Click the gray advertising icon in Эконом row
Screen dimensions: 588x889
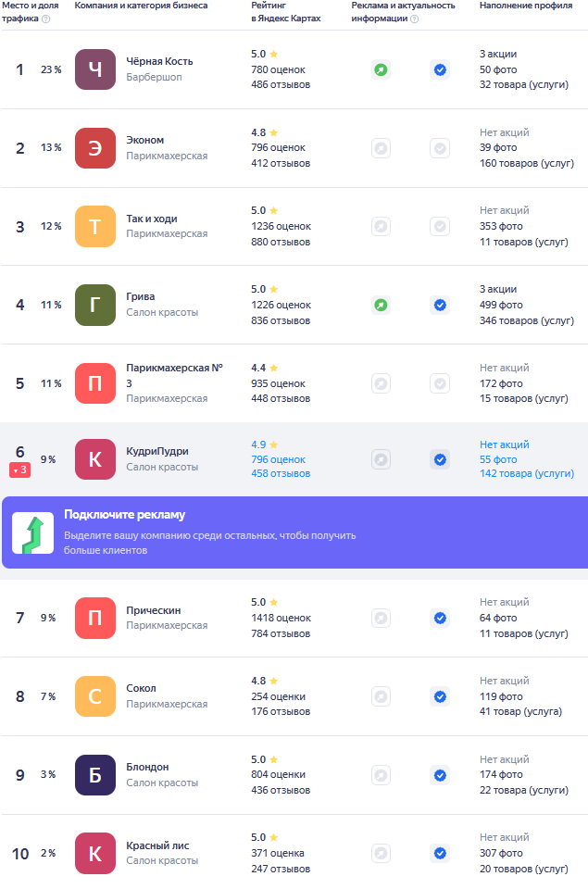click(381, 148)
